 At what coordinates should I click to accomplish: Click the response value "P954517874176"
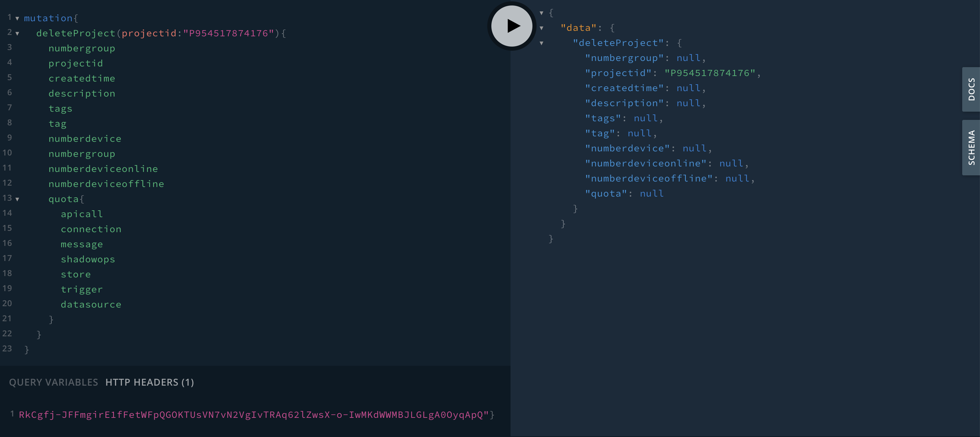[710, 73]
